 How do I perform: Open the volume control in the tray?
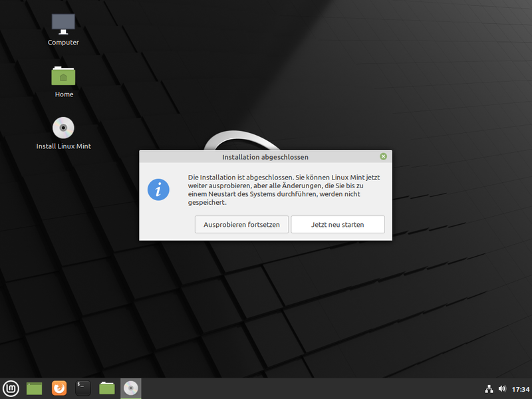click(x=503, y=388)
